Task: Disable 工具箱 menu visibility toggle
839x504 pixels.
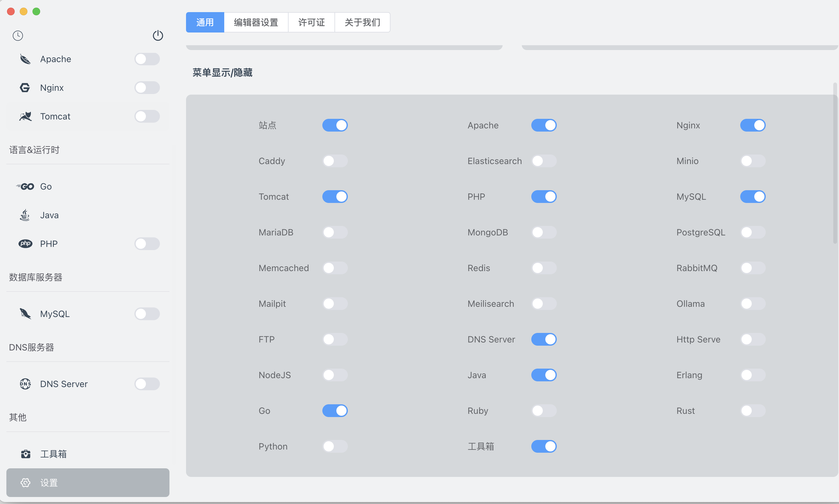Action: [544, 446]
